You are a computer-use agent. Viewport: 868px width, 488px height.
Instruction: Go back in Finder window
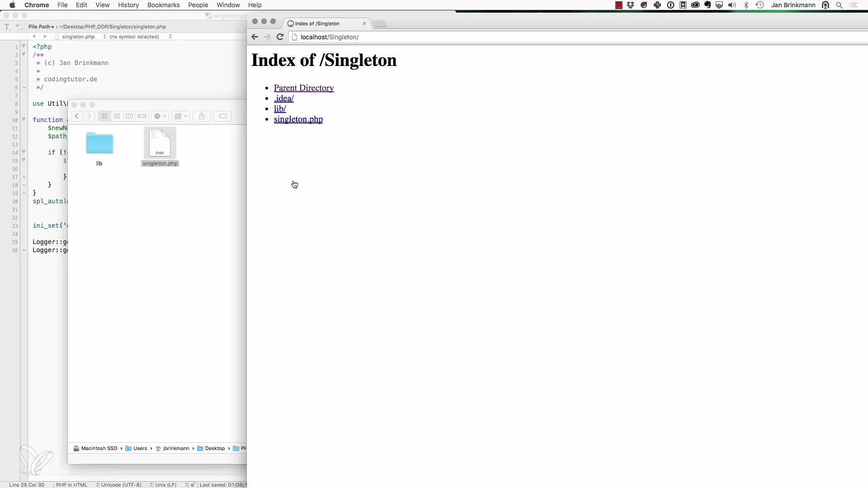tap(77, 116)
